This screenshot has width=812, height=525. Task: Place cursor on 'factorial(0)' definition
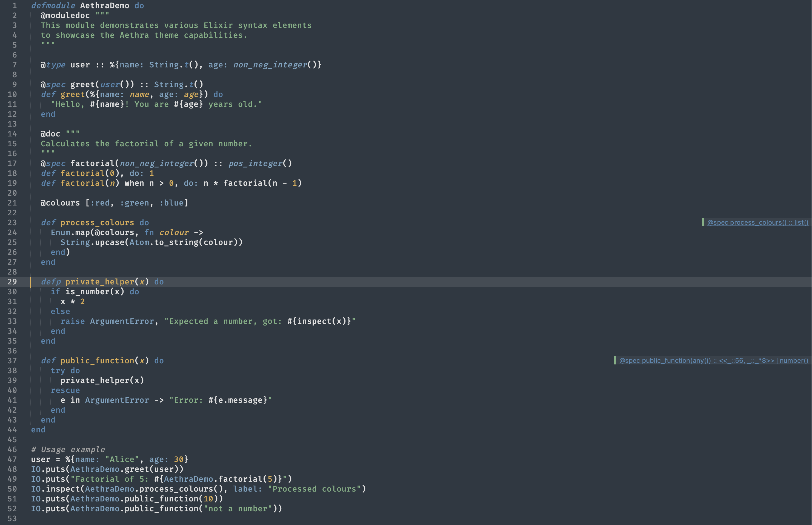(x=90, y=173)
